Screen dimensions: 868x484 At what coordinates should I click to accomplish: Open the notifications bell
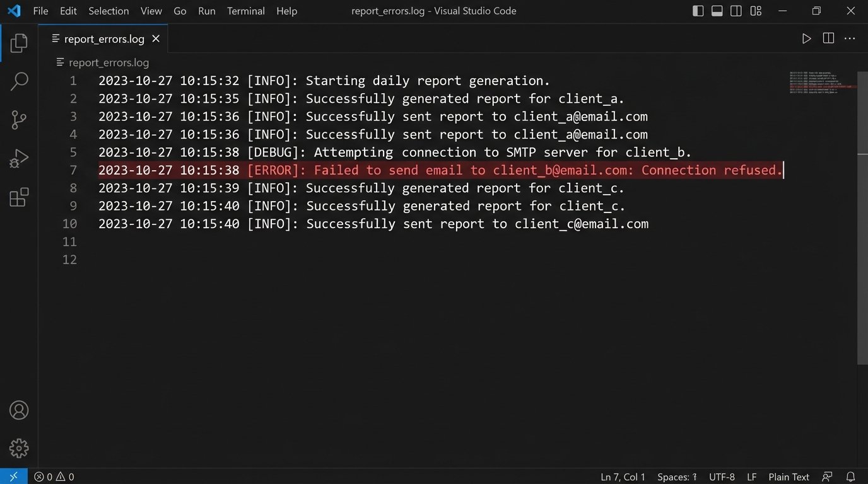(850, 476)
